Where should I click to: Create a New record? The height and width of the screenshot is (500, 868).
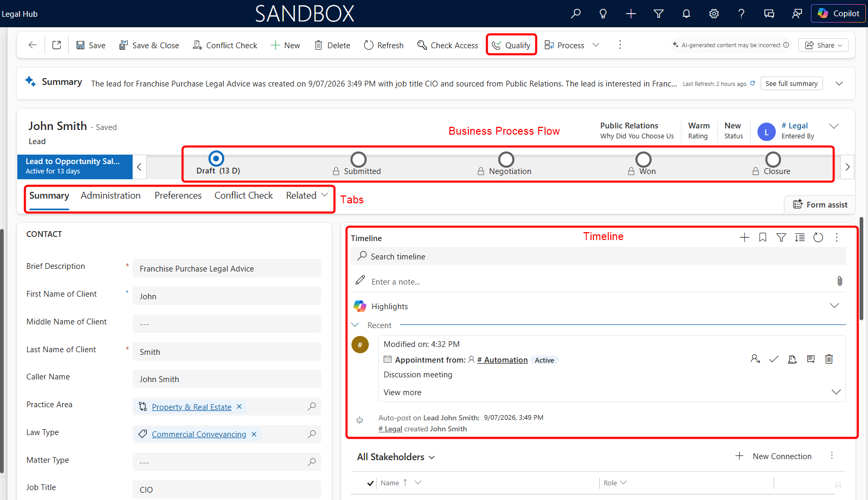pos(285,46)
